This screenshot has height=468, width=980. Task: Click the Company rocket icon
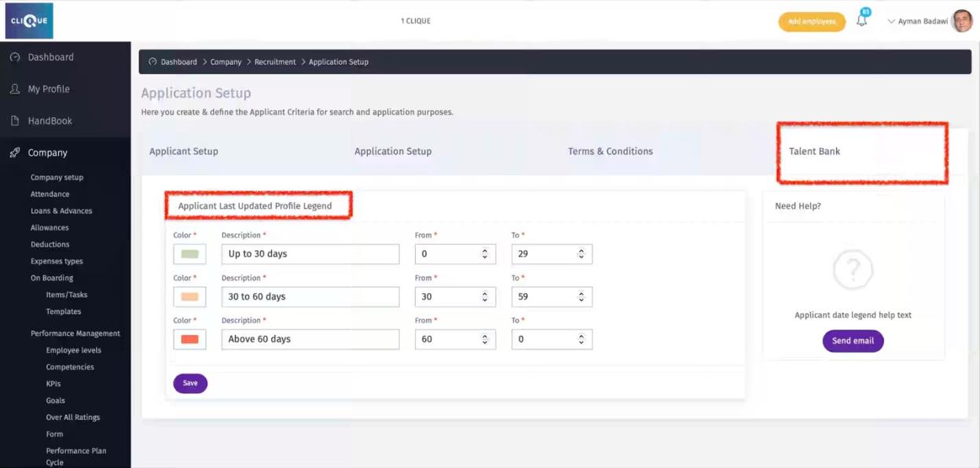15,153
